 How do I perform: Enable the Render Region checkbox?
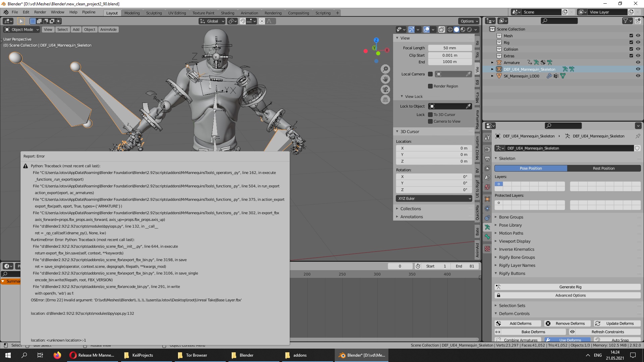click(x=430, y=86)
